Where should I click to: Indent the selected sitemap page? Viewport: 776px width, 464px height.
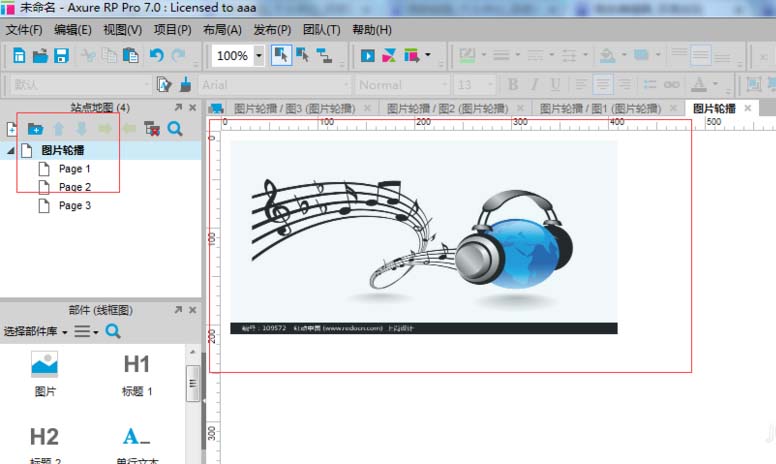click(x=105, y=129)
